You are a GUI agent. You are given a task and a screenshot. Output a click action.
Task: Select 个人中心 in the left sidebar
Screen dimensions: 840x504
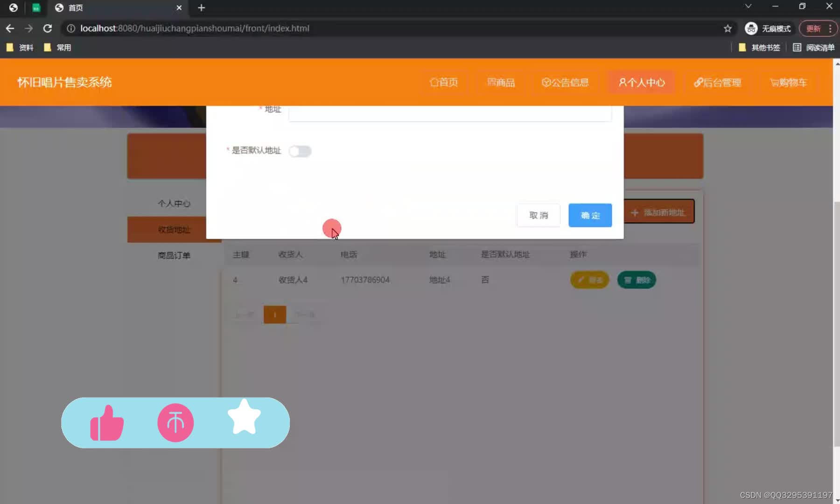(174, 203)
